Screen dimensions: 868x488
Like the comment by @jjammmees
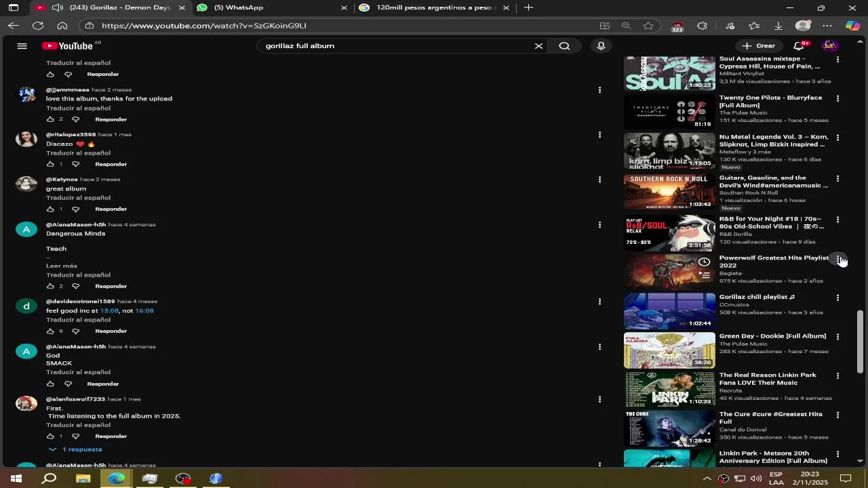click(x=50, y=119)
